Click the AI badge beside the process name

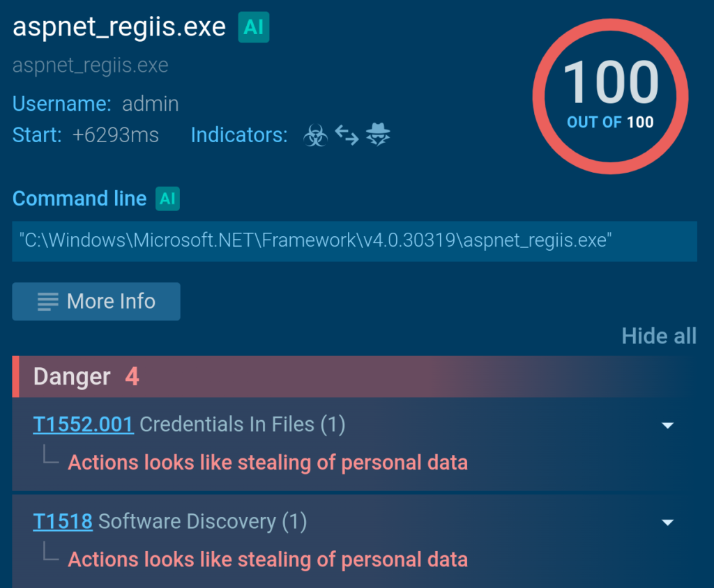pyautogui.click(x=253, y=28)
